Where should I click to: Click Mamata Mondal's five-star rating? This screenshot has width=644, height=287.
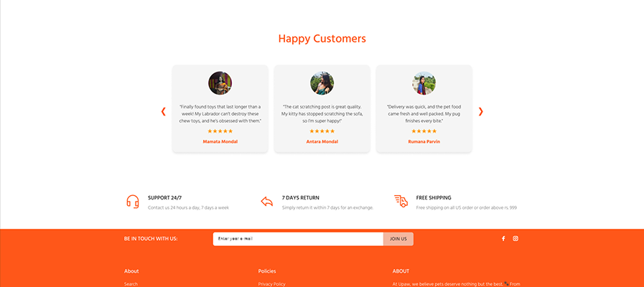coord(220,131)
